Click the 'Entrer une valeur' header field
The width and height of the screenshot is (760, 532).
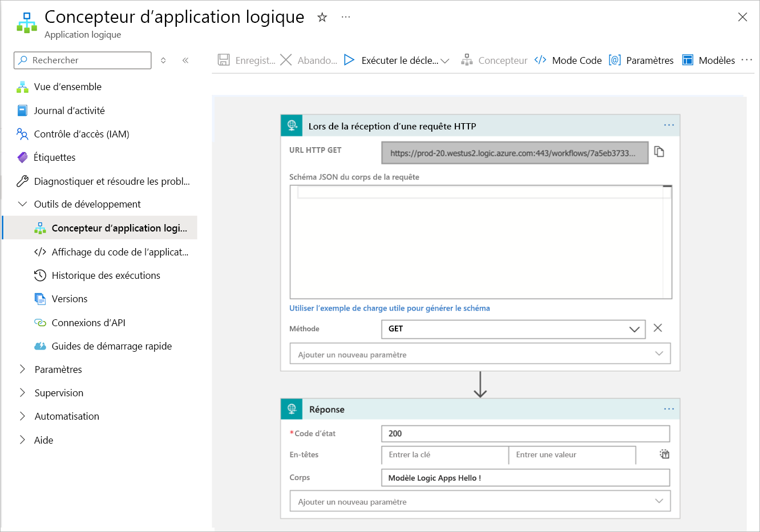coord(572,455)
